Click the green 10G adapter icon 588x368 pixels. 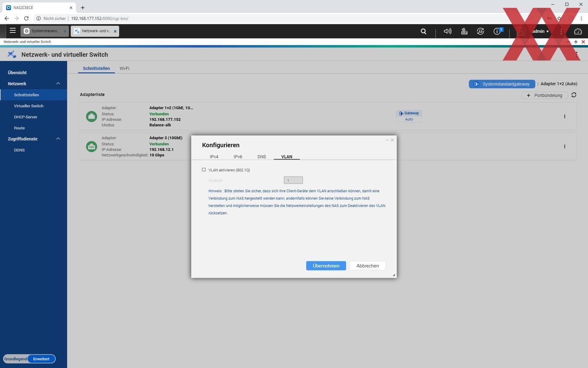point(91,146)
